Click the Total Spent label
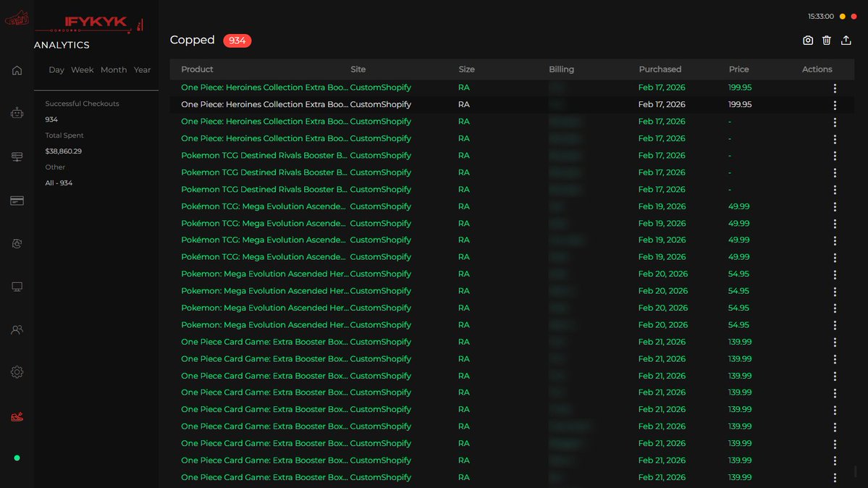This screenshot has height=488, width=868. tap(64, 135)
